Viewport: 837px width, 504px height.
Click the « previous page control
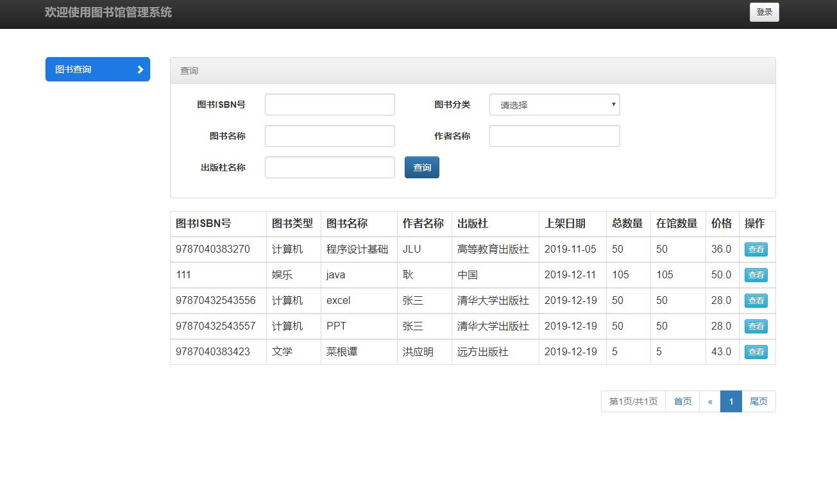709,401
